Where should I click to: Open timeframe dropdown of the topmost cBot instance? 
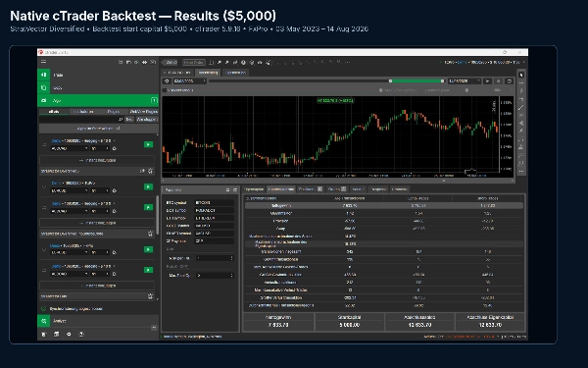(x=100, y=148)
